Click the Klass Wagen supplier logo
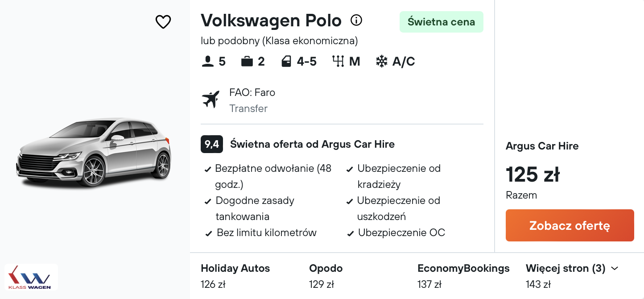The width and height of the screenshot is (644, 299). [x=31, y=278]
